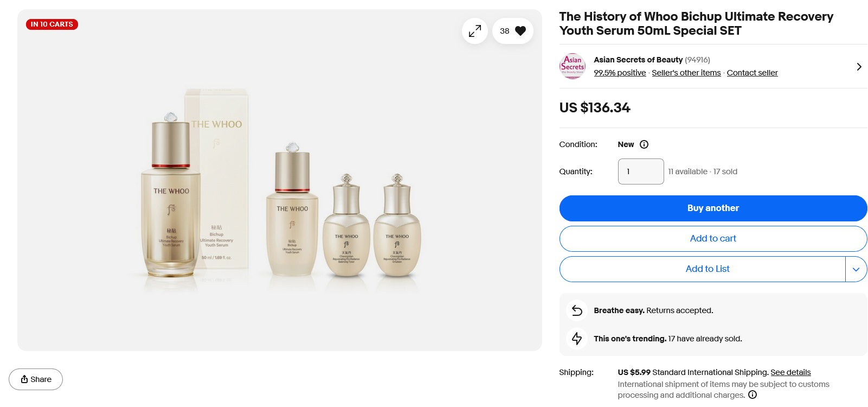View Seller's other items
Screen dimensions: 868x407
point(686,73)
